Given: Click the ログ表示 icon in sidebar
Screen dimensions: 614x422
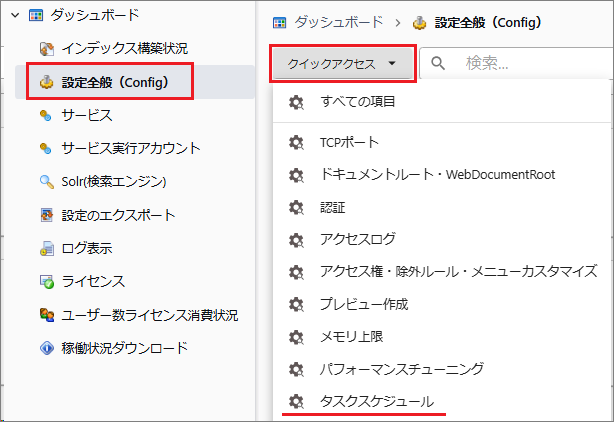Looking at the screenshot, I should click(46, 248).
